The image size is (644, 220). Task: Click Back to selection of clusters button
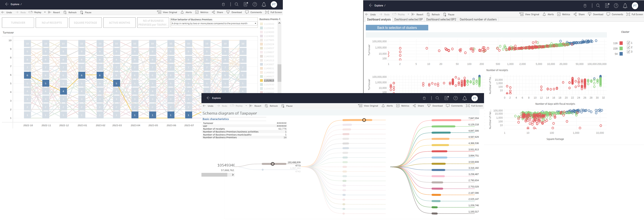[x=397, y=28]
